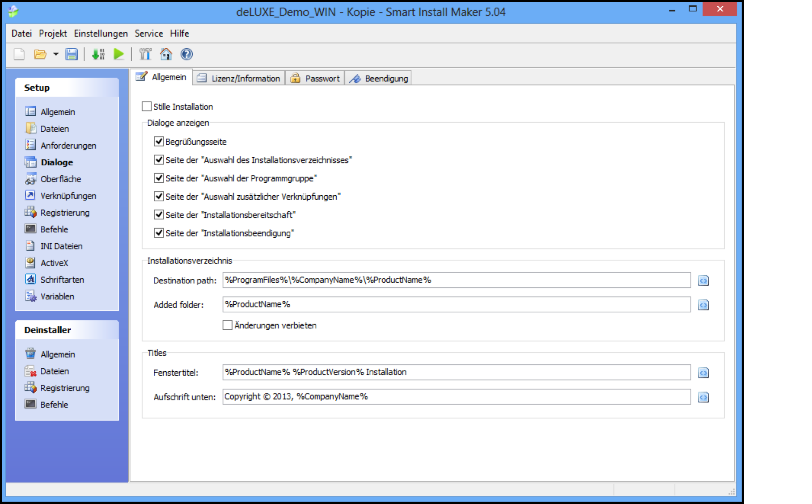Click the Save project floppy disk icon

click(72, 55)
